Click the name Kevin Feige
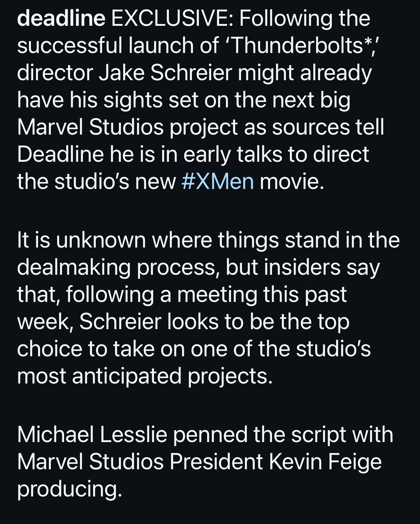This screenshot has height=524, width=420. point(325,462)
